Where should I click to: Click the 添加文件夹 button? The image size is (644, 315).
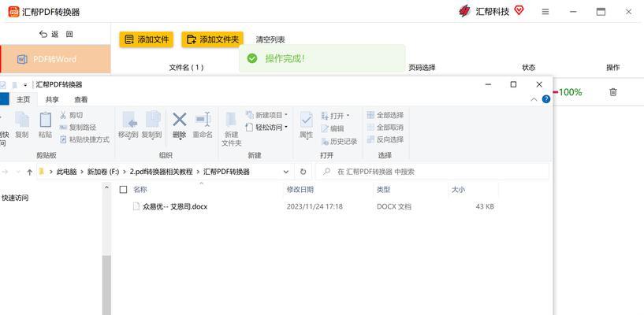(x=212, y=40)
